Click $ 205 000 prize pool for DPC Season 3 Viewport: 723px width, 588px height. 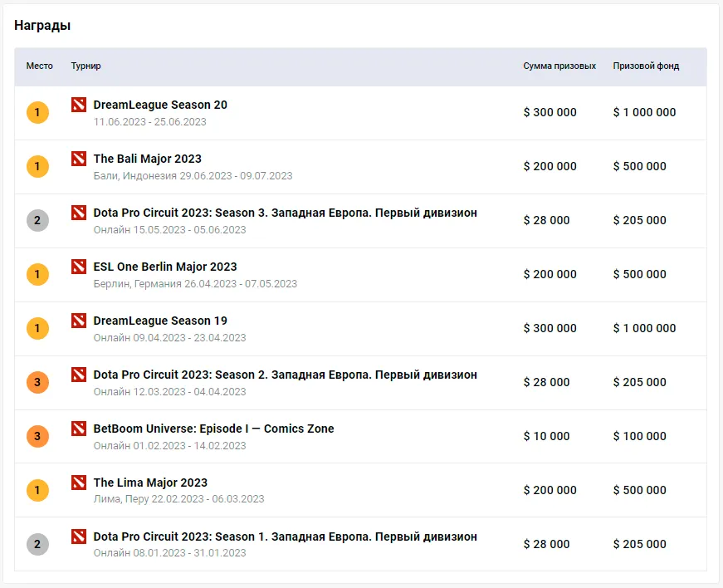pos(640,220)
